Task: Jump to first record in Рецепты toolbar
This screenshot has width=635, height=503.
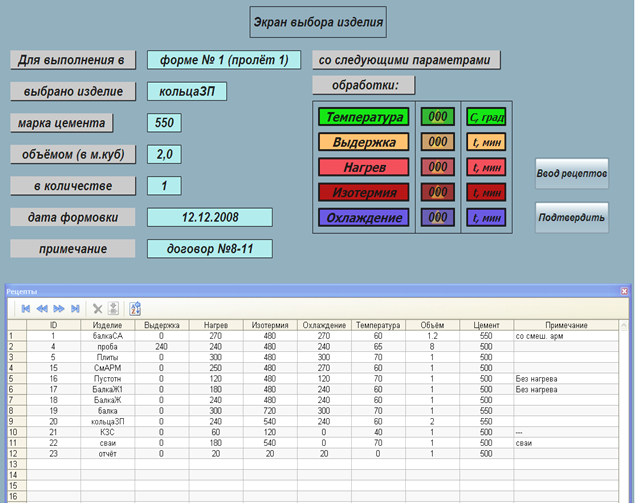Action: [26, 309]
